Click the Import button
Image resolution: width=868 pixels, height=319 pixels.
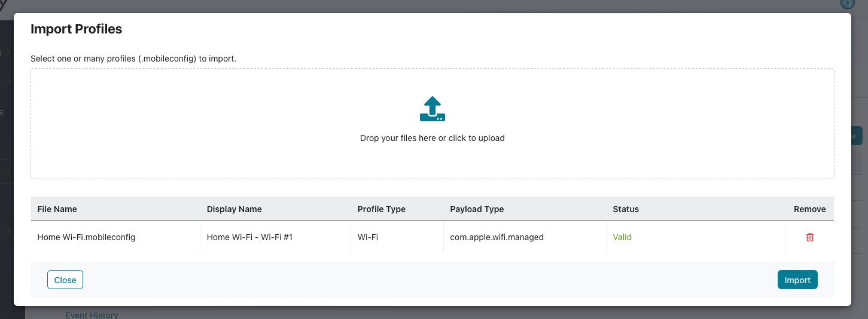point(797,280)
